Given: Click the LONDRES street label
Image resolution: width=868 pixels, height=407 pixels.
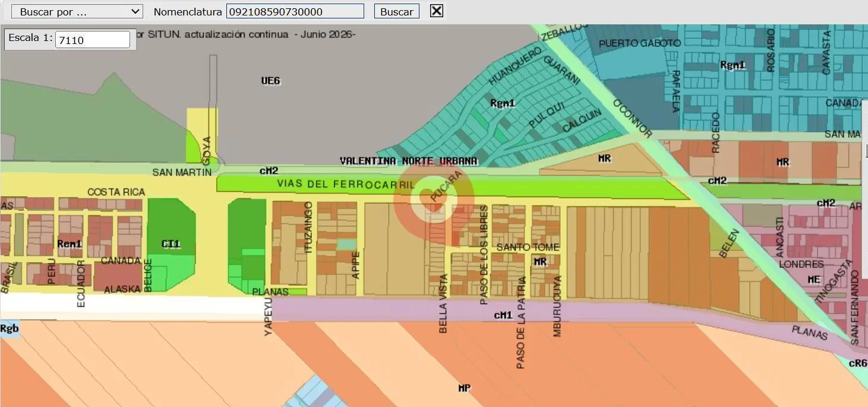Looking at the screenshot, I should click(x=801, y=264).
